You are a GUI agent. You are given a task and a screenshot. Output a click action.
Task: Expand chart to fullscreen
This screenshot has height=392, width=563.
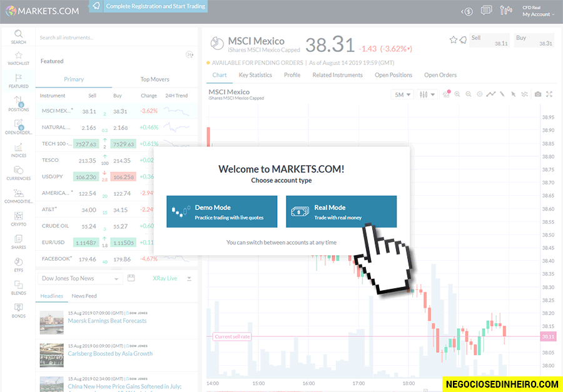click(x=549, y=94)
